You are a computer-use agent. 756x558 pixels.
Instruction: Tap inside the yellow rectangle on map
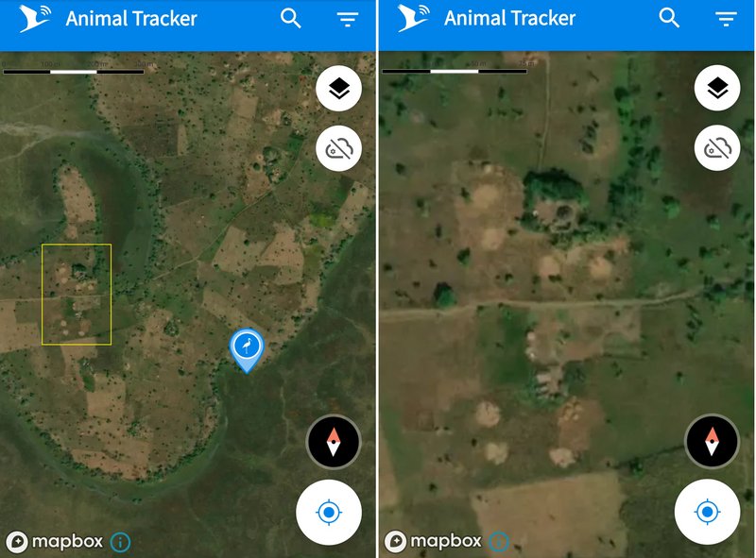(x=77, y=295)
